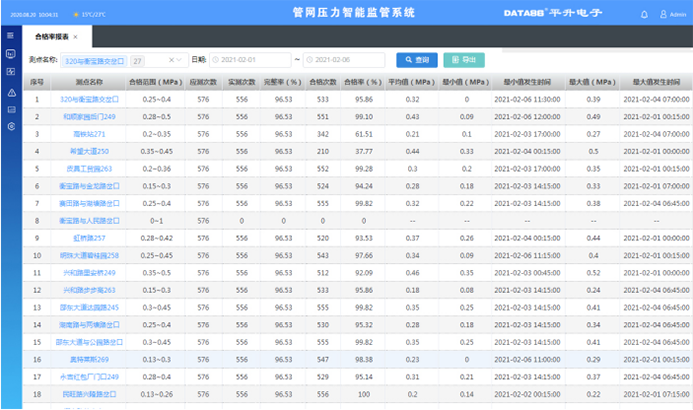Screen dimensions: 693x410
Task: Click the 最大值(MPa) column header
Action: [592, 82]
